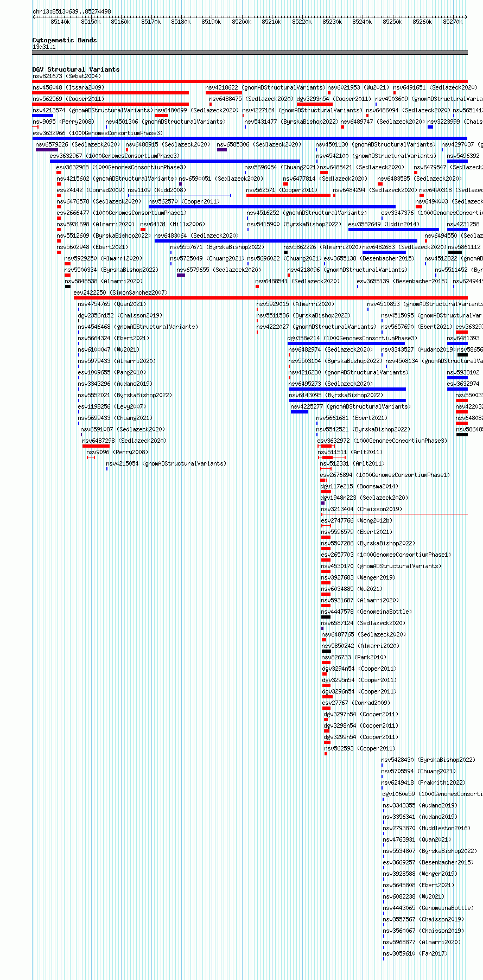Viewport: 483px width, 980px height.
Task: Select nsv2793870 (Huddleston2016) variant label
Action: pyautogui.click(x=427, y=828)
